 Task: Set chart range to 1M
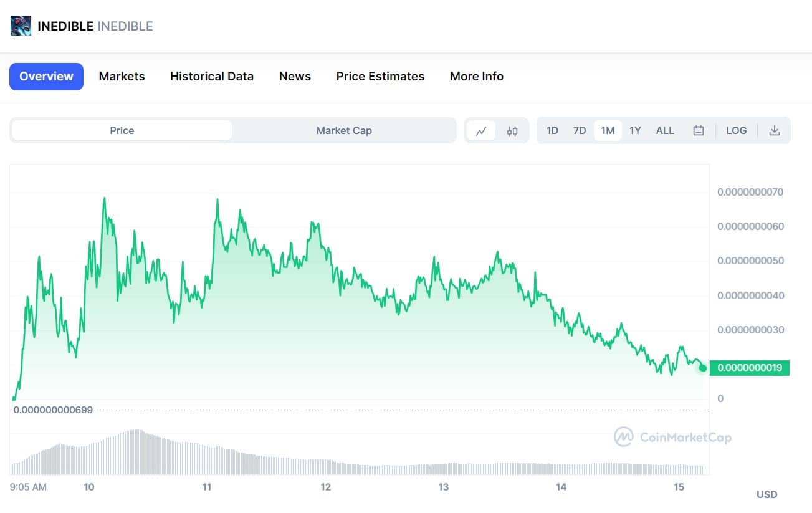[608, 131]
